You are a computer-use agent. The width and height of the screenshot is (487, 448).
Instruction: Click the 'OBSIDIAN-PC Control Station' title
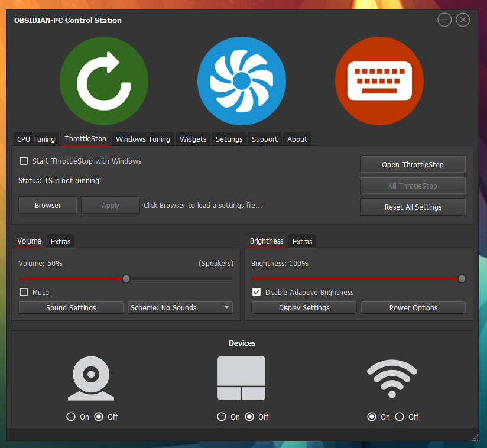tap(68, 21)
